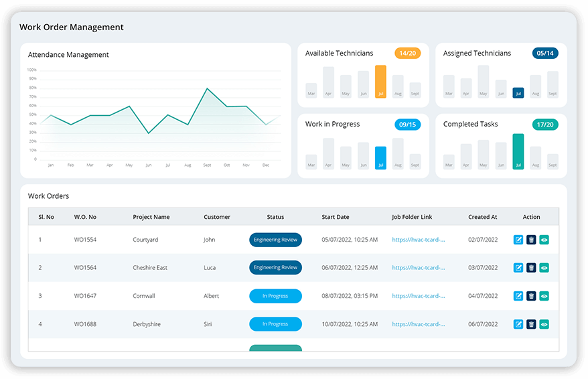This screenshot has height=379, width=588.
Task: Click edit icon for Derbyshire work order
Action: pos(518,324)
